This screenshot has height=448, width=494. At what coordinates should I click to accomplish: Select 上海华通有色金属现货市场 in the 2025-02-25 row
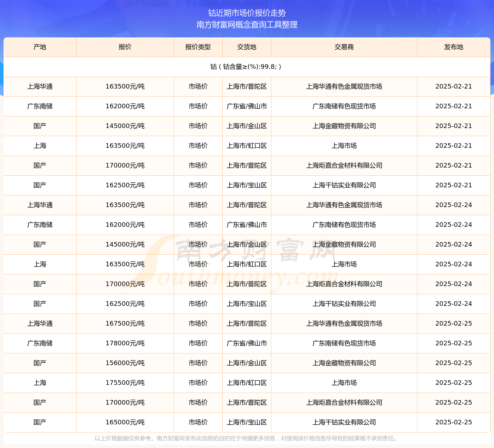click(344, 323)
